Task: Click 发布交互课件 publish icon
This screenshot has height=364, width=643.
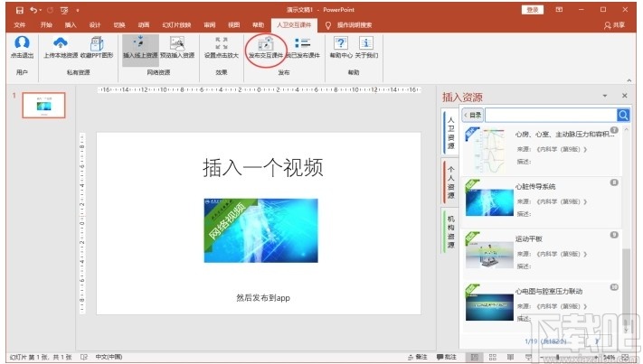Action: (266, 43)
